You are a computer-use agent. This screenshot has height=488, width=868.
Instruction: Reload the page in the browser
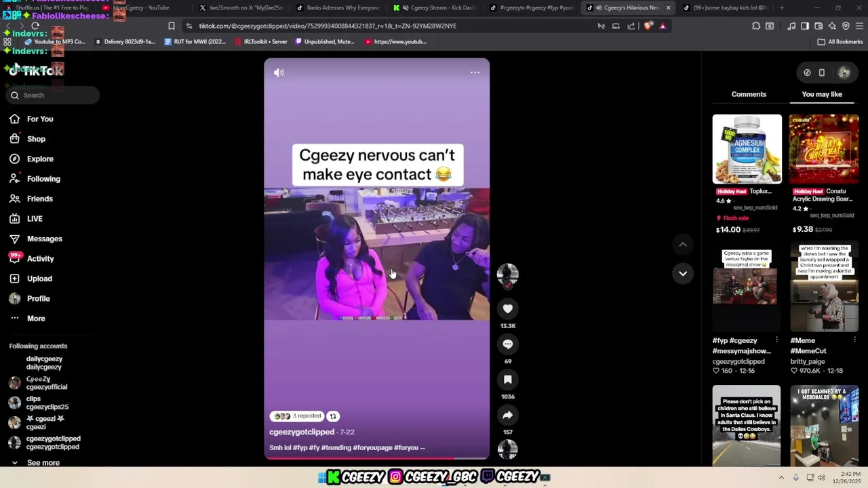click(35, 26)
